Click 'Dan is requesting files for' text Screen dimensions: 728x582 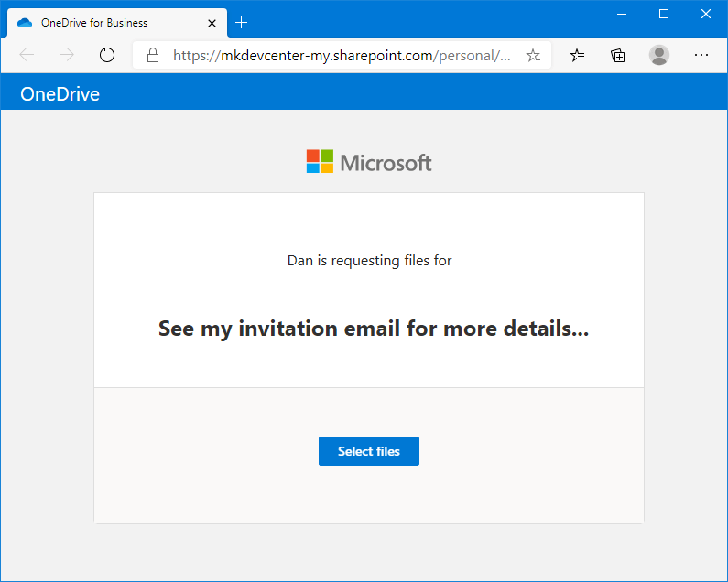point(369,261)
